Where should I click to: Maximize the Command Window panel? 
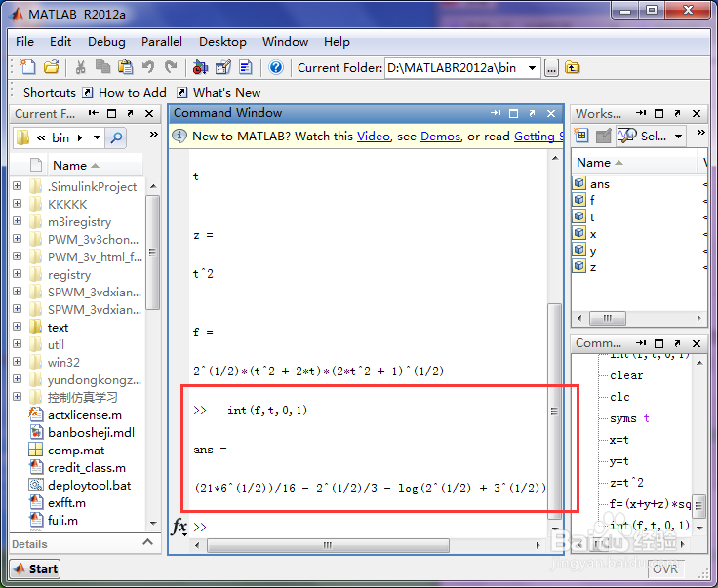pyautogui.click(x=514, y=113)
